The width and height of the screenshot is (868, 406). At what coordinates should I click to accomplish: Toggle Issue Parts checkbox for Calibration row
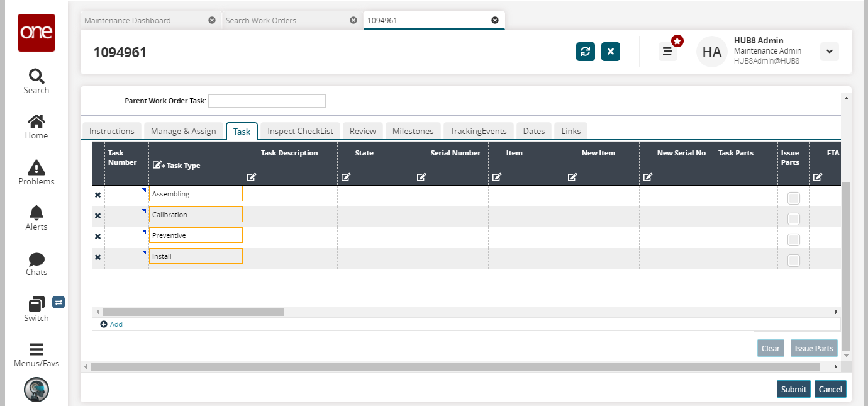794,219
